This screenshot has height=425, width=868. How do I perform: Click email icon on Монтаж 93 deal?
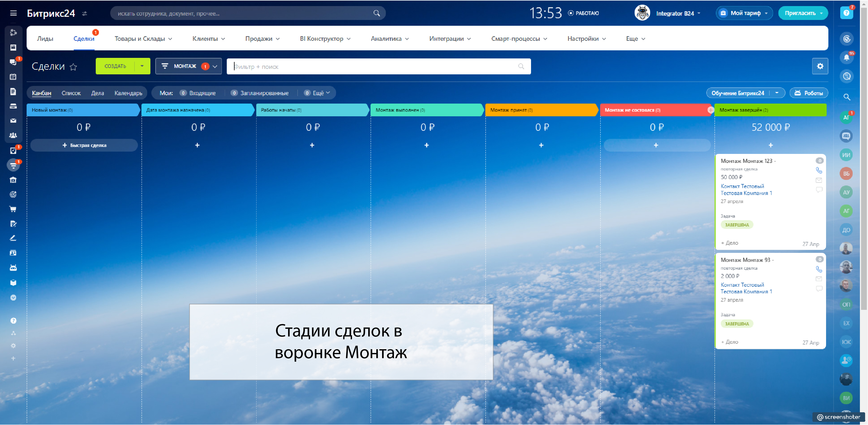coord(819,279)
